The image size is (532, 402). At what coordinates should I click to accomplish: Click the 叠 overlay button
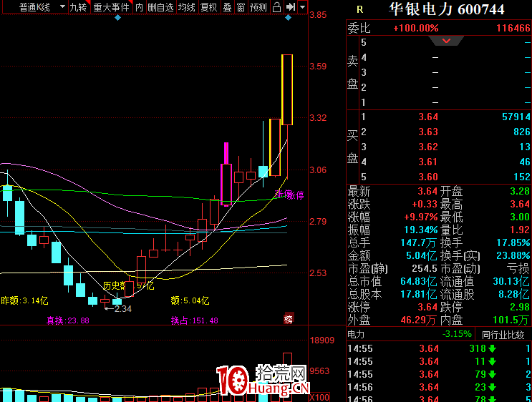click(x=227, y=7)
